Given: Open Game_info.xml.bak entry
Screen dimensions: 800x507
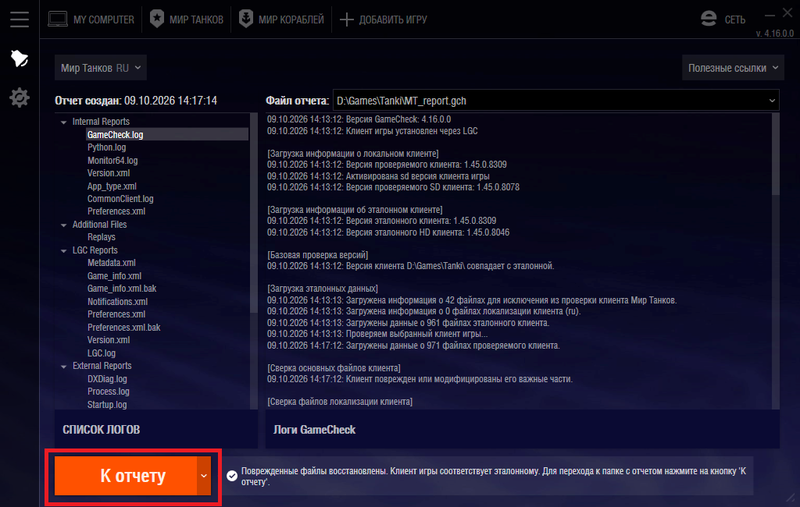Looking at the screenshot, I should pyautogui.click(x=122, y=288).
